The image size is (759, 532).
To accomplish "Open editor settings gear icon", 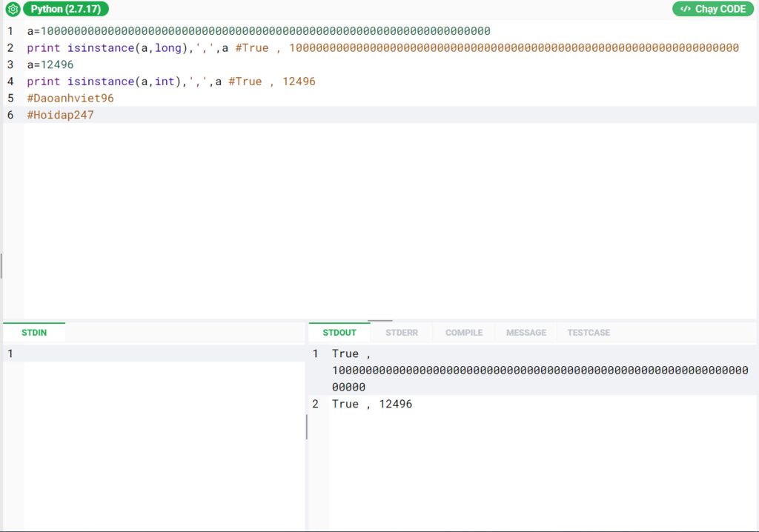I will coord(13,10).
